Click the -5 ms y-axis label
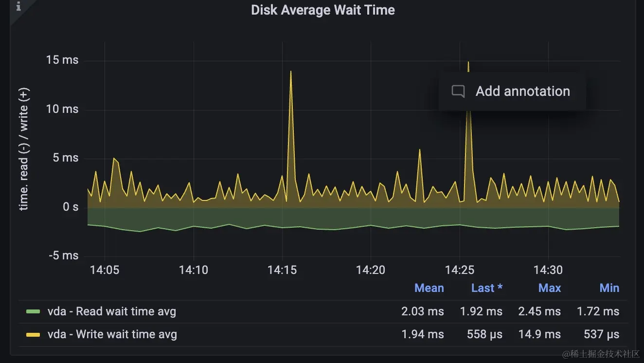The height and width of the screenshot is (363, 644). click(x=64, y=255)
